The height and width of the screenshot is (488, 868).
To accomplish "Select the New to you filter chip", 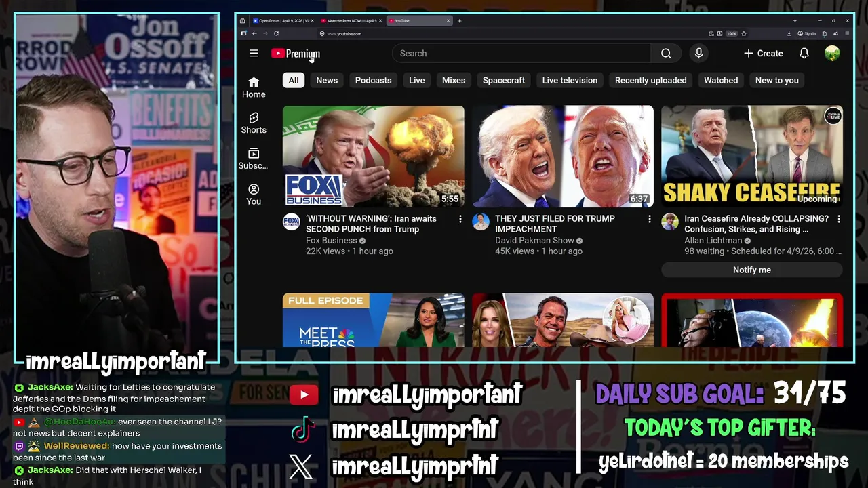I will [x=777, y=80].
